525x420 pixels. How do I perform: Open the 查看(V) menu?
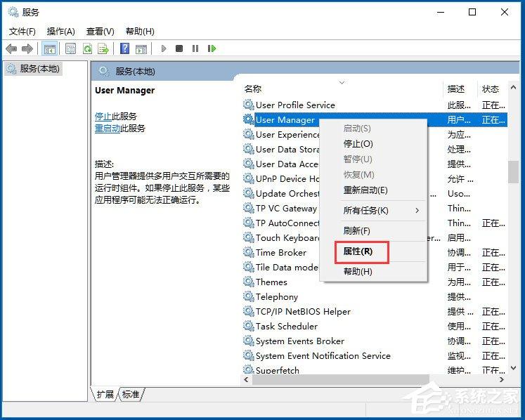[100, 32]
